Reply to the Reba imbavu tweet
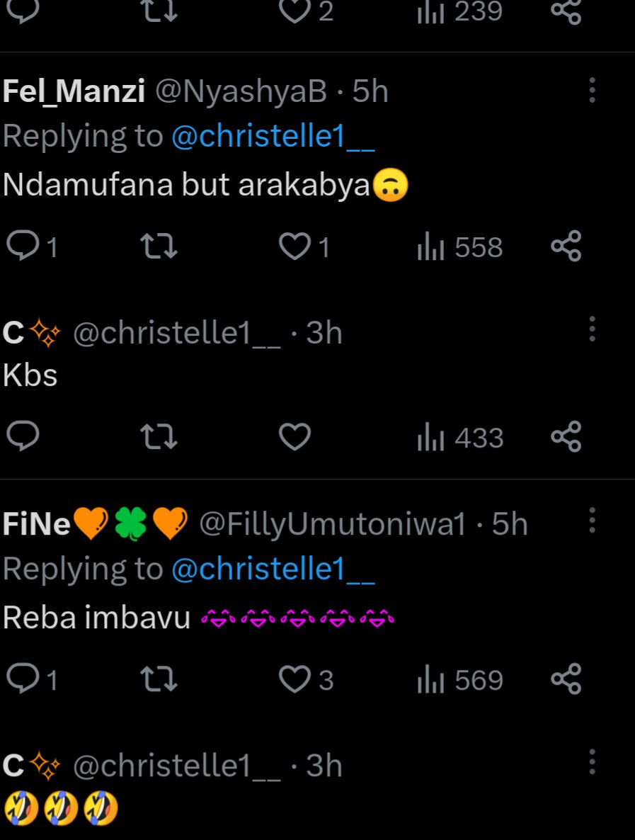This screenshot has width=635, height=840. [23, 679]
